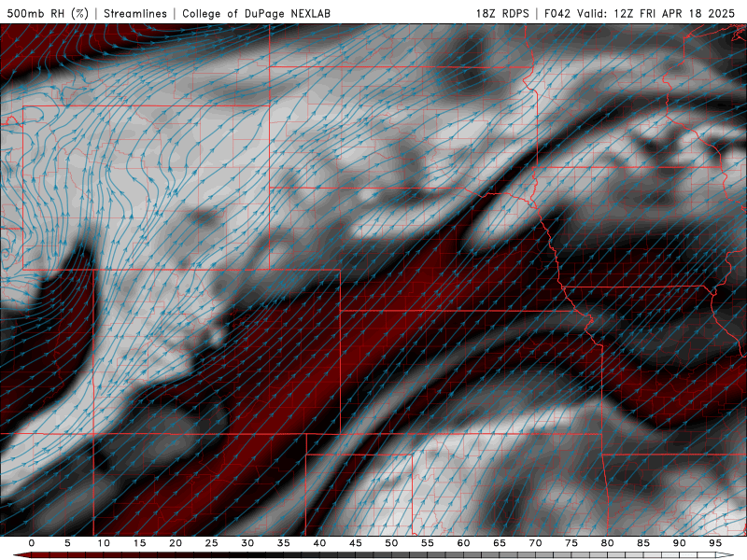Click the "18Z RDPS" model run label
747x560 pixels.
pos(502,13)
